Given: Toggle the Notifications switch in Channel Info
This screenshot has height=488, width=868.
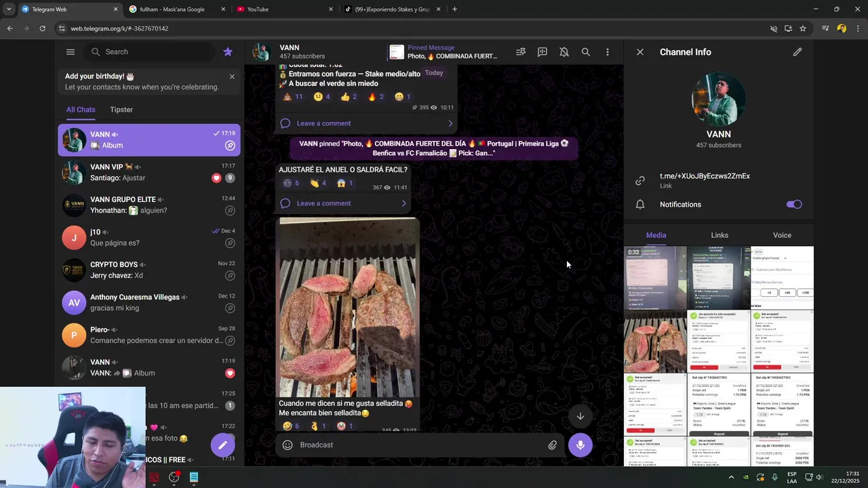Looking at the screenshot, I should click(x=794, y=204).
